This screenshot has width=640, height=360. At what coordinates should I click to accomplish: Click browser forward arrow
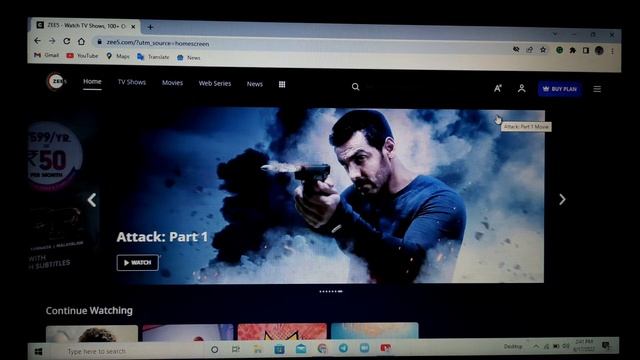coord(52,41)
